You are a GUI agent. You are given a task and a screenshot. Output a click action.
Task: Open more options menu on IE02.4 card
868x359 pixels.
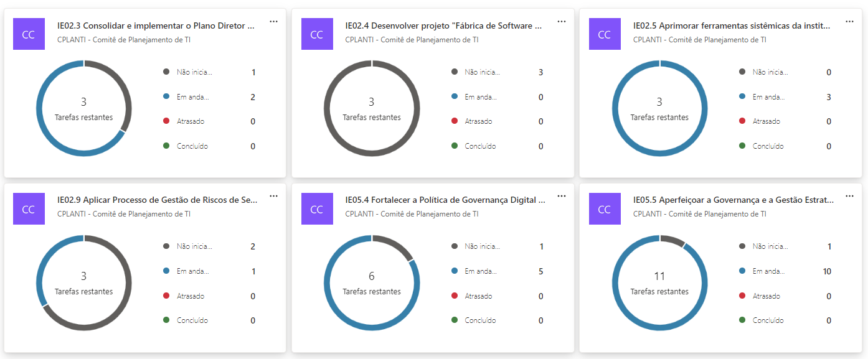coord(561,21)
